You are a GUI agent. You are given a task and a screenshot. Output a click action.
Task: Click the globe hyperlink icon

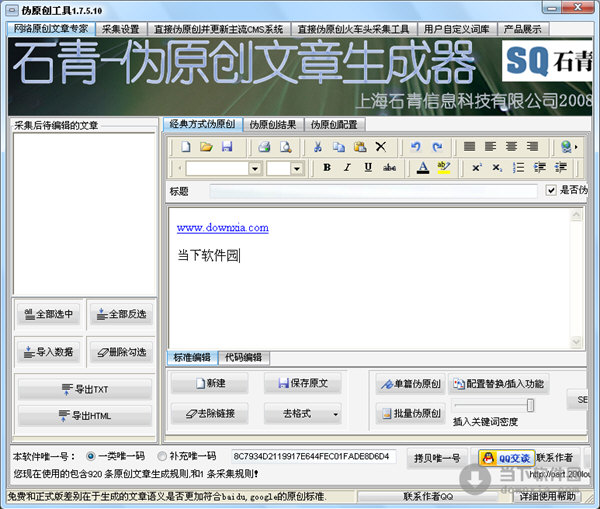[566, 147]
